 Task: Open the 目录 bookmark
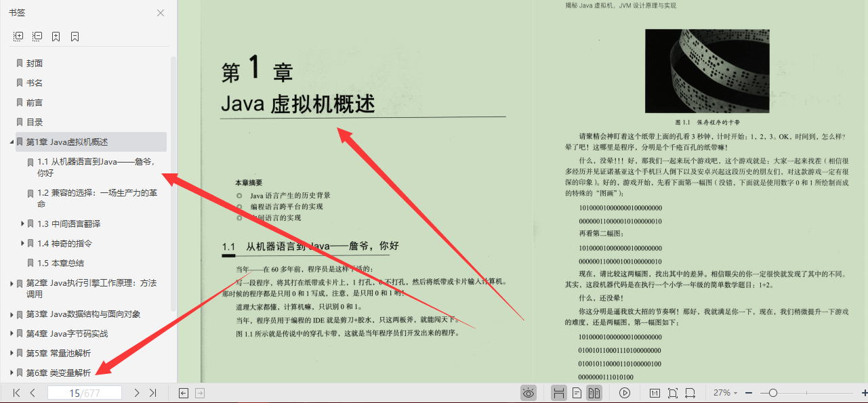click(x=35, y=122)
